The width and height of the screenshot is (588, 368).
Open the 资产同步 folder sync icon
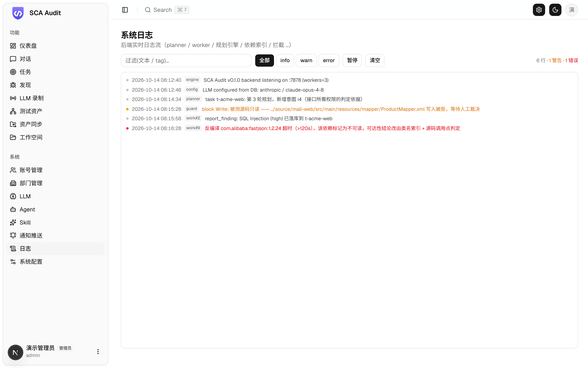click(x=13, y=124)
